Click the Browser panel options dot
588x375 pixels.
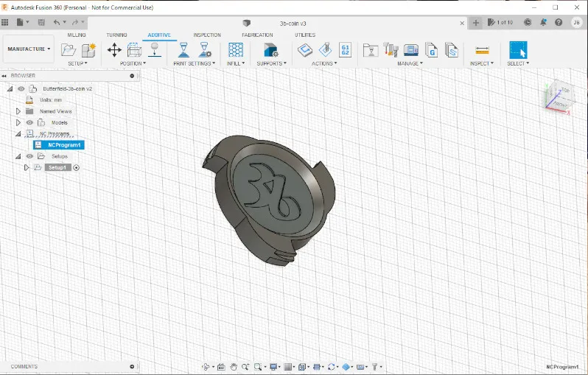(x=132, y=76)
